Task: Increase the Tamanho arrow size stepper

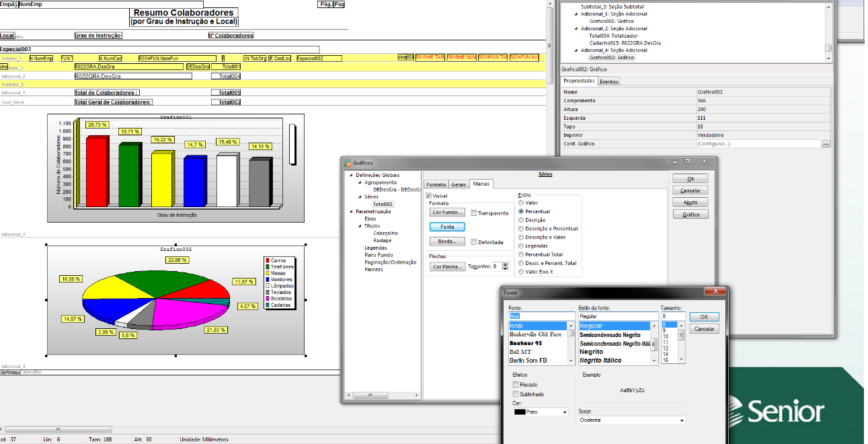Action: [x=506, y=264]
